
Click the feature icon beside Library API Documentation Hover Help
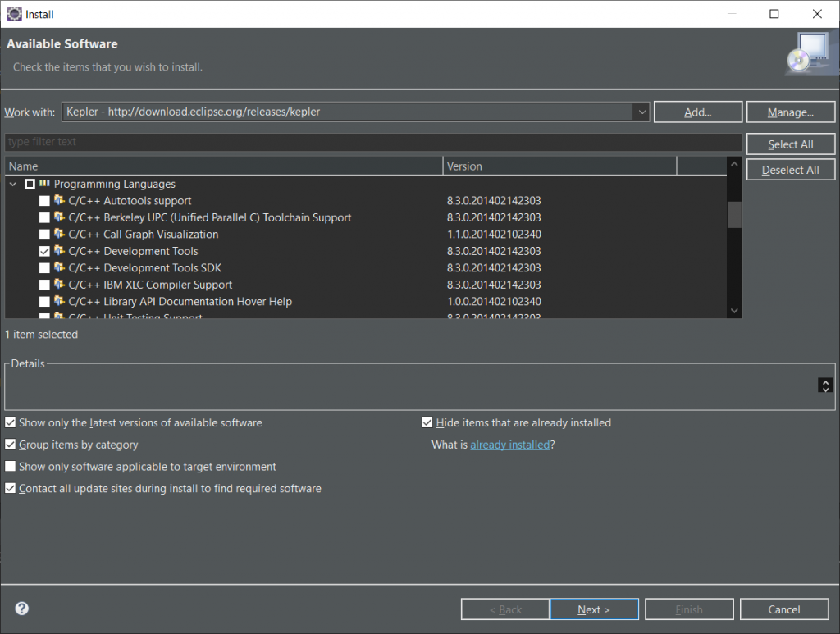pos(59,301)
